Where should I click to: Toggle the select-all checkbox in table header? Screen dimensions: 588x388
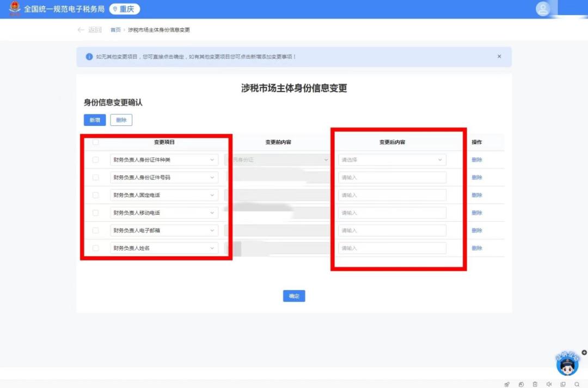coord(96,142)
